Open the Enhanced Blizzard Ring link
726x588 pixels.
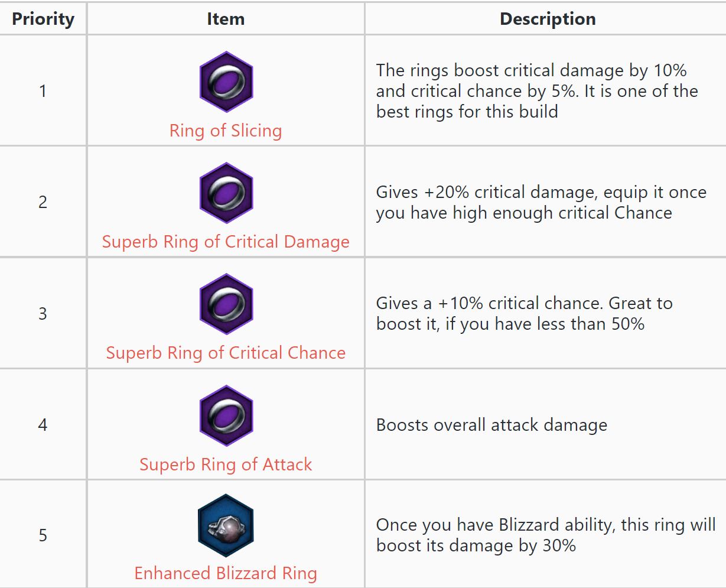coord(226,573)
